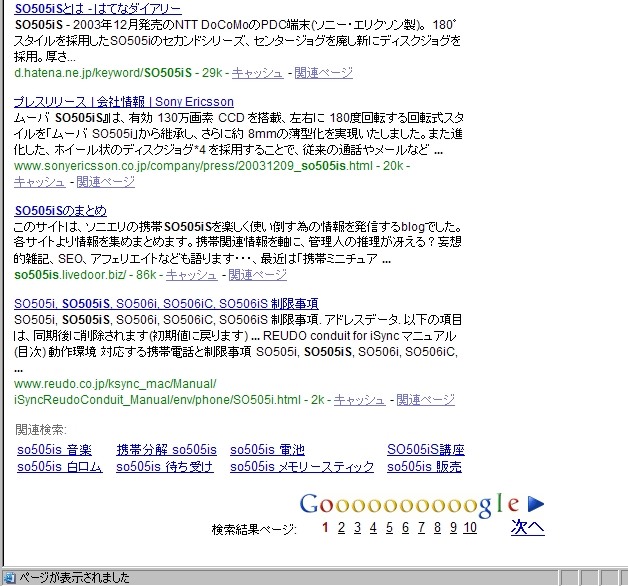Search related term so505is 待ち受け
628x586 pixels.
(165, 467)
